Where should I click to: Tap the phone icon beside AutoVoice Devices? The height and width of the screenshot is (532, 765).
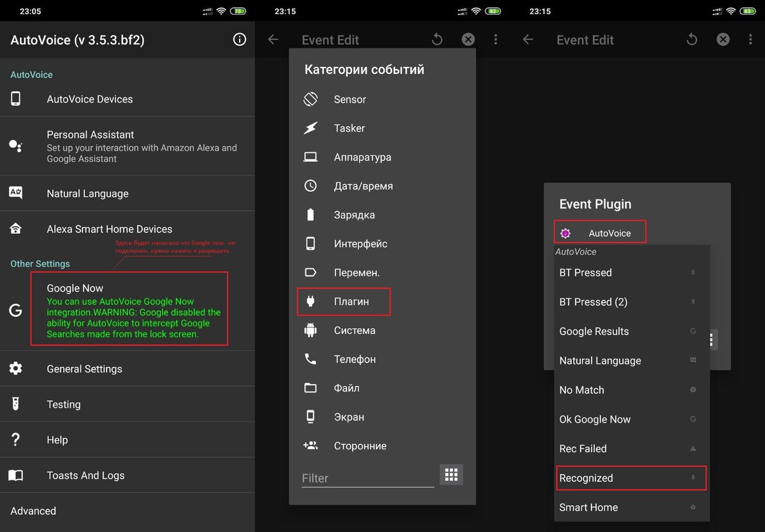tap(15, 99)
